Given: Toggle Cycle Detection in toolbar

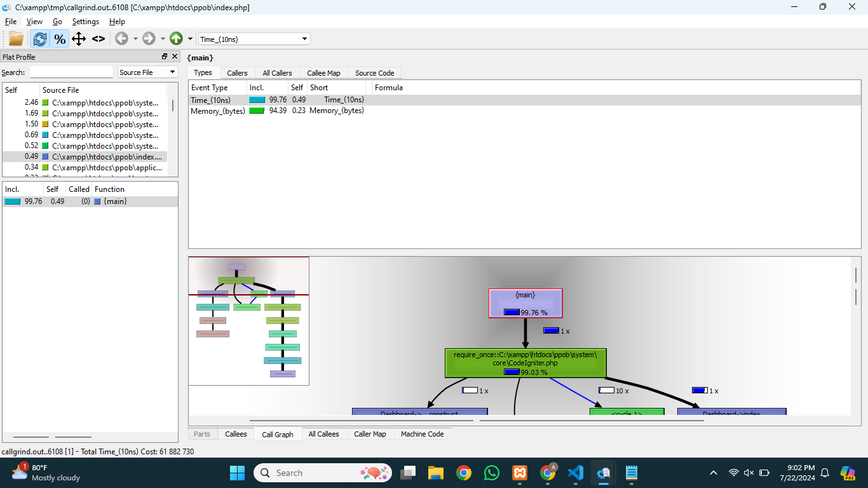Looking at the screenshot, I should click(x=40, y=39).
